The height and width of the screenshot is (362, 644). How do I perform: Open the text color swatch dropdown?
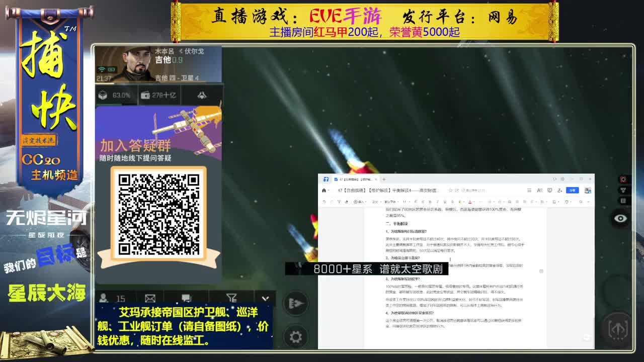470,202
